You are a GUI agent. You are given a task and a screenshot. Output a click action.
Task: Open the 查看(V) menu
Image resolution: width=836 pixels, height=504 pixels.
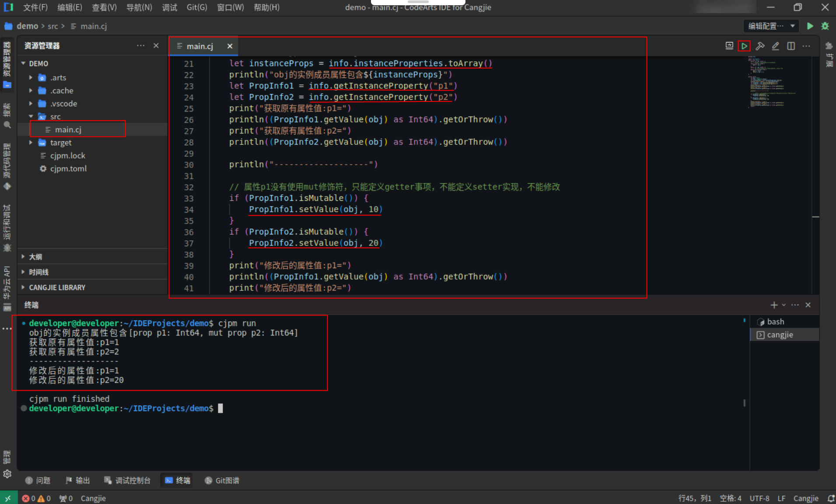point(104,7)
